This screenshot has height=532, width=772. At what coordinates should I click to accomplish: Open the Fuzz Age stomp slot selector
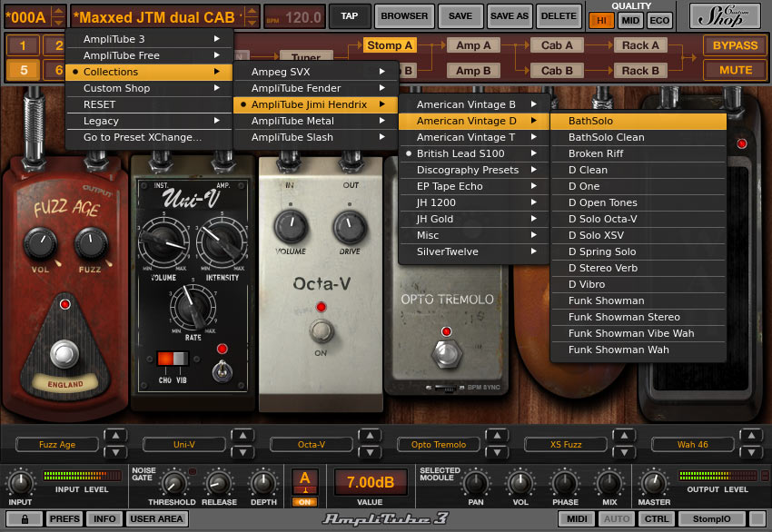(x=57, y=445)
